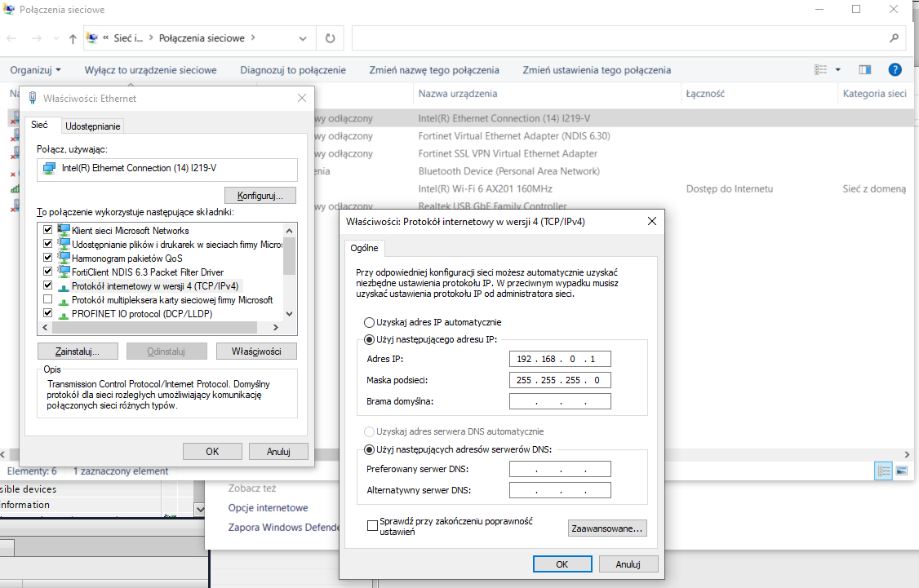Click the Adres IP input field

click(560, 359)
